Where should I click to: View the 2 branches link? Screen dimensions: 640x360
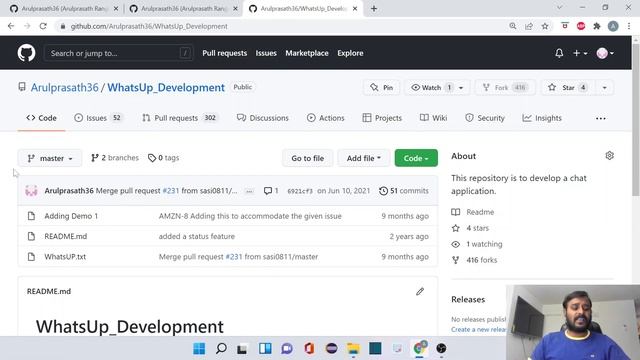(115, 158)
